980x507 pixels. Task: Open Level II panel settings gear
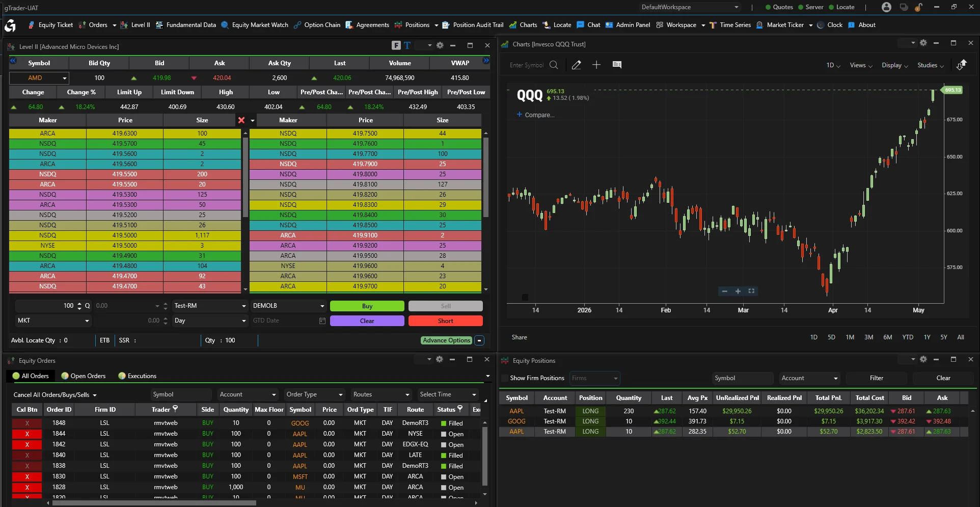coord(440,45)
